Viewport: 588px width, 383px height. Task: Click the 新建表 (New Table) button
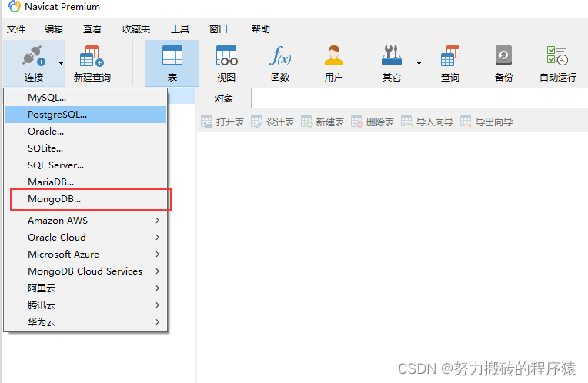coord(322,122)
